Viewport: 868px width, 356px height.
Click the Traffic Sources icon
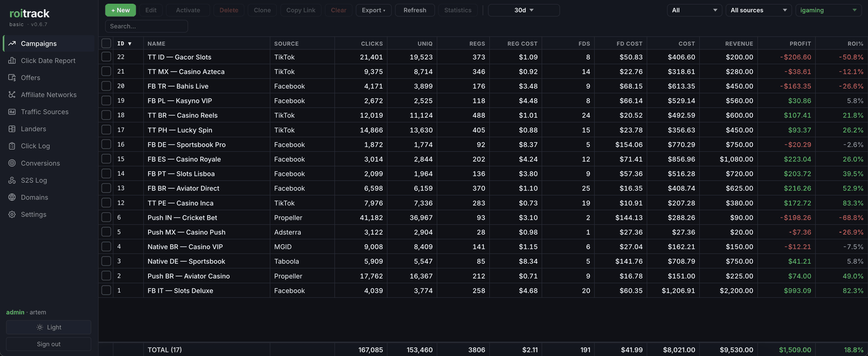12,112
